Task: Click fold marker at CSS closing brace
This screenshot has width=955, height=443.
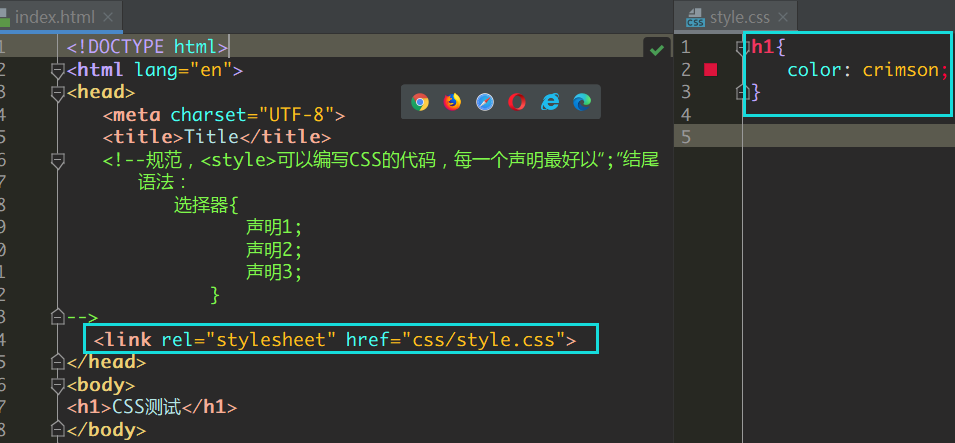Action: click(742, 92)
